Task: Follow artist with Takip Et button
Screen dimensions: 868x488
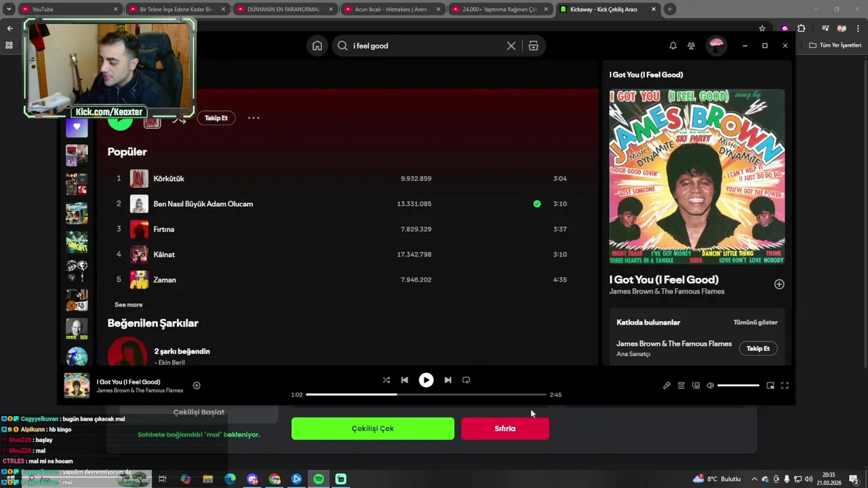Action: coord(216,118)
